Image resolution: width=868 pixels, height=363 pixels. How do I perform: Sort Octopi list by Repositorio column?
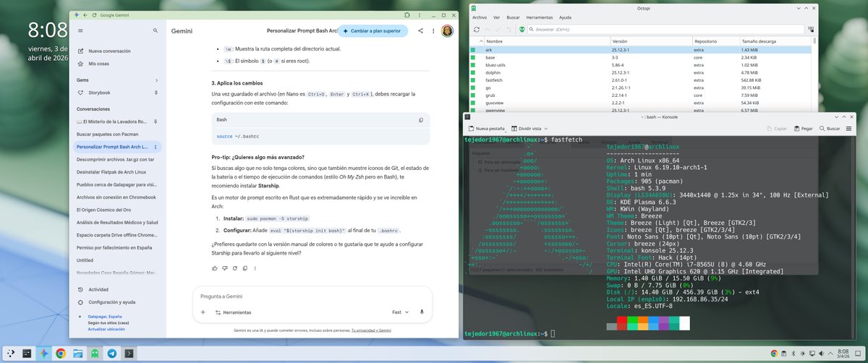tap(715, 41)
